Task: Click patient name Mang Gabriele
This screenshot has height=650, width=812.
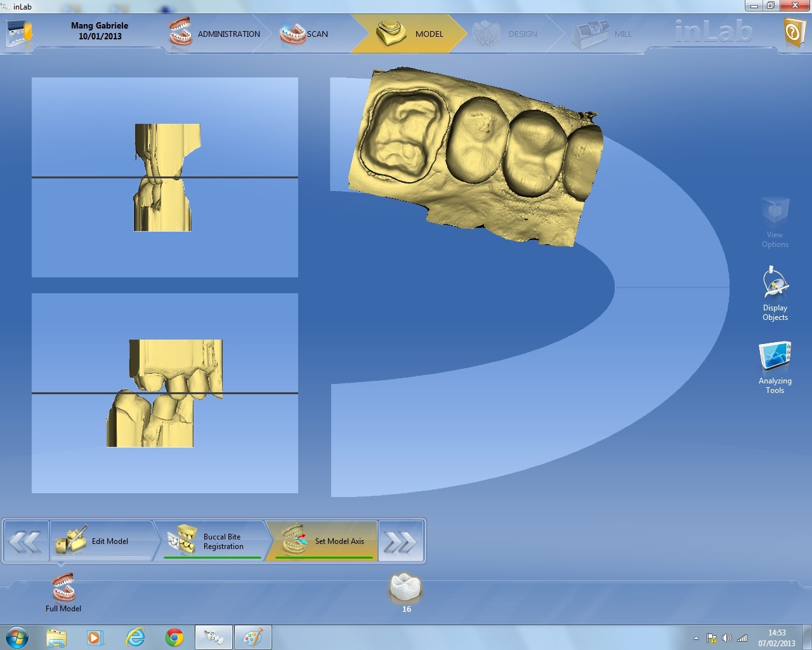Action: coord(100,25)
